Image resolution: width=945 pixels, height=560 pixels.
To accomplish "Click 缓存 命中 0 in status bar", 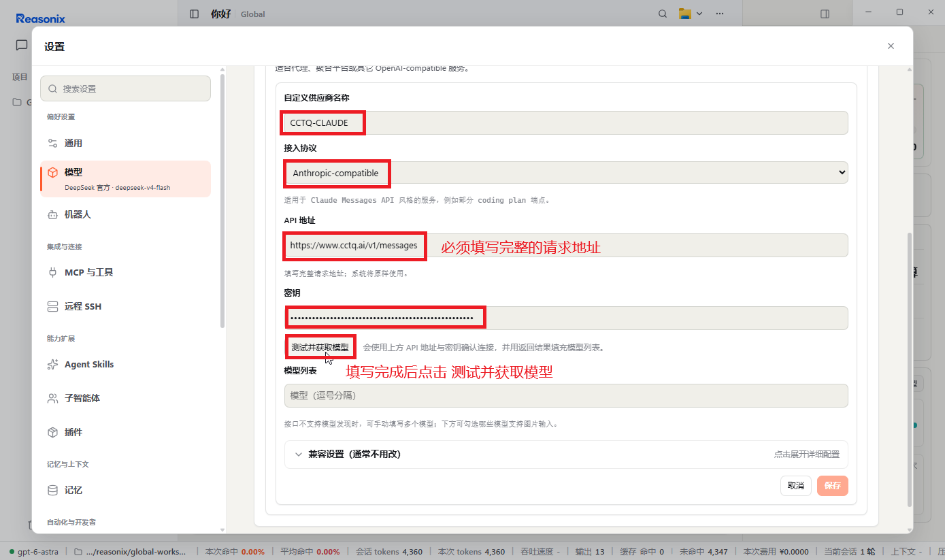I will tap(642, 552).
